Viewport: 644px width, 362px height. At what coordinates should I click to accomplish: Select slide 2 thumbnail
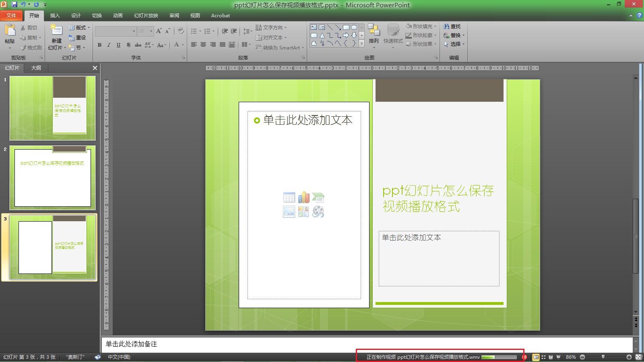52,178
